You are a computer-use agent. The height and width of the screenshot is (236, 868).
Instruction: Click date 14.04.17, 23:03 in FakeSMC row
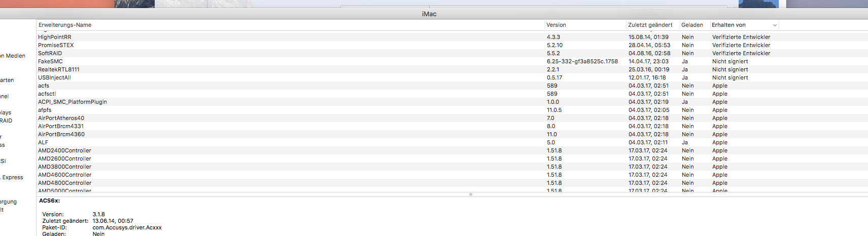tap(648, 61)
